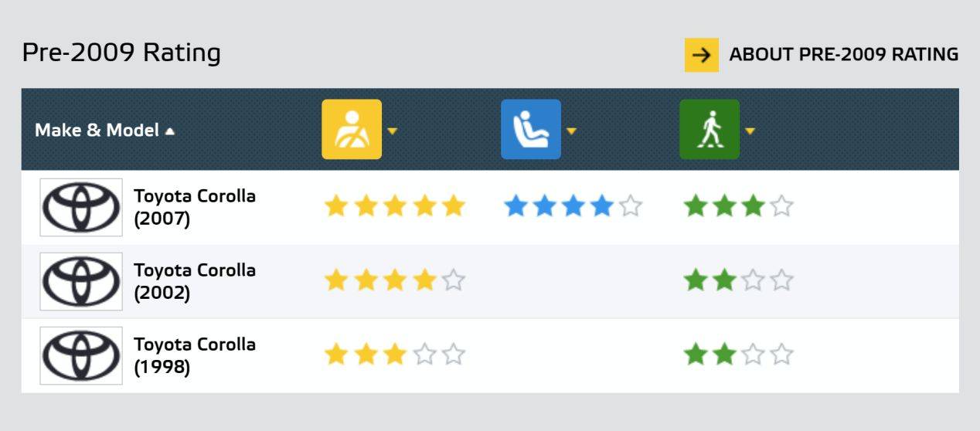This screenshot has height=431, width=980.
Task: Click the Toyota logo for Corolla 1998
Action: [x=81, y=355]
